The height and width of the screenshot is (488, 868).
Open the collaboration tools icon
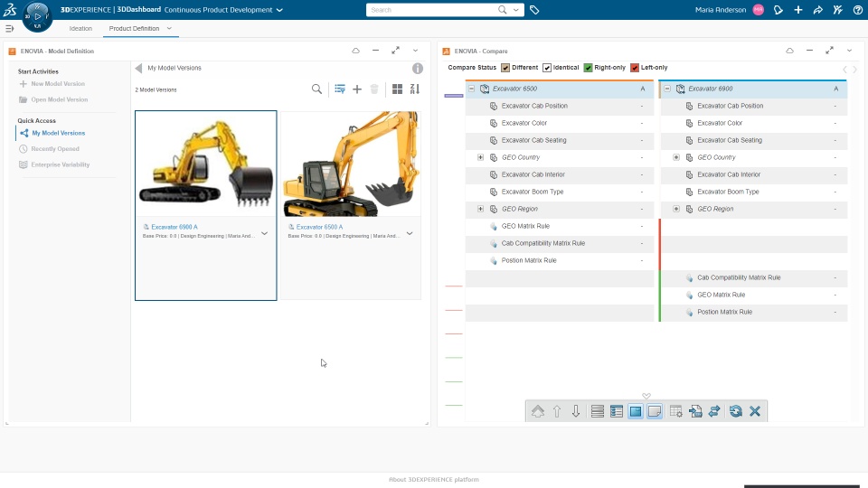point(837,10)
